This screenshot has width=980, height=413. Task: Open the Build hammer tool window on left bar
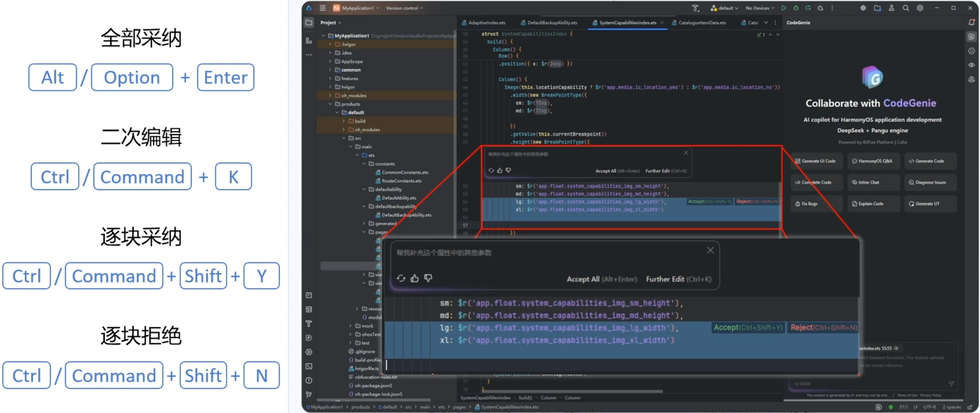click(309, 323)
